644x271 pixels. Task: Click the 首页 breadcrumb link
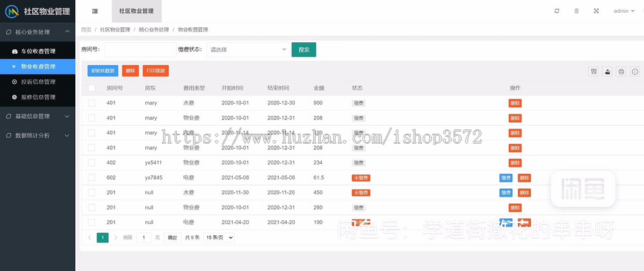[x=86, y=29]
